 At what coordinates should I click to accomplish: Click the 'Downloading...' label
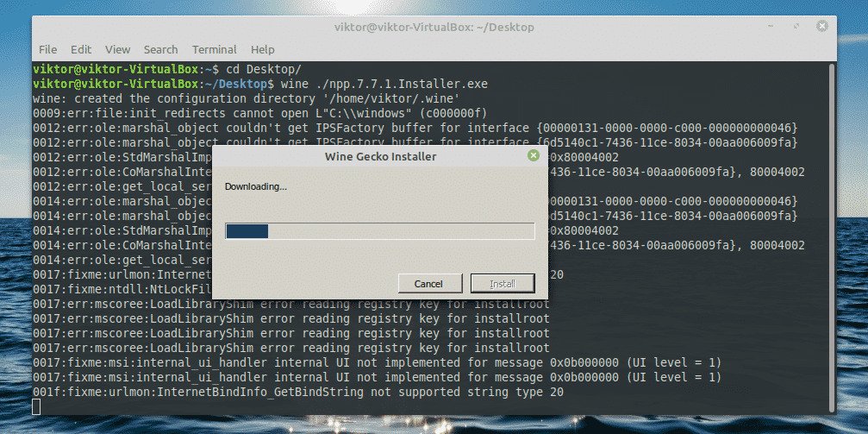tap(256, 186)
